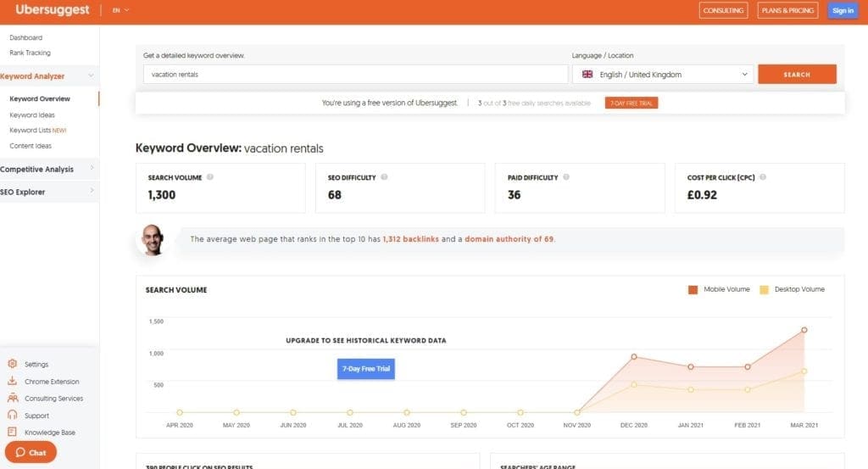Click the Ubersuggest logo
This screenshot has height=469, width=868.
(x=52, y=9)
